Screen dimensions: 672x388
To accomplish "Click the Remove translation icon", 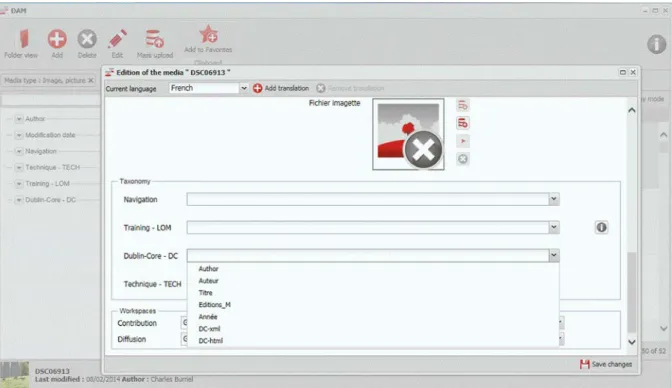I will point(321,88).
